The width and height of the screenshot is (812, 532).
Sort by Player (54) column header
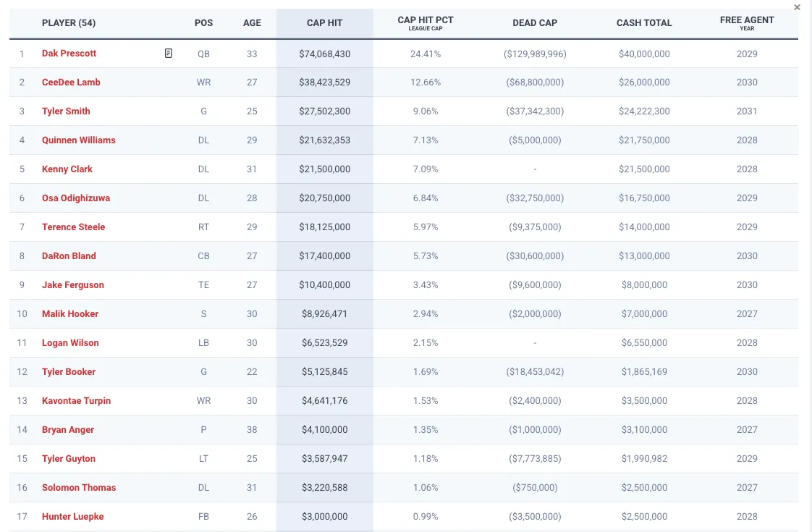point(69,23)
